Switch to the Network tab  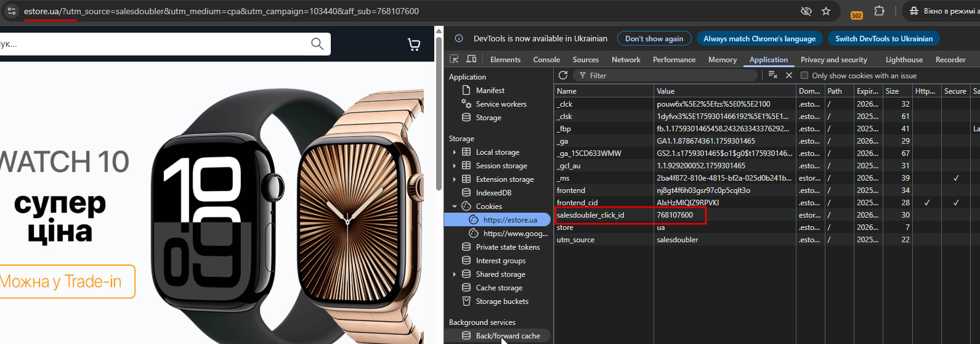[x=626, y=60]
